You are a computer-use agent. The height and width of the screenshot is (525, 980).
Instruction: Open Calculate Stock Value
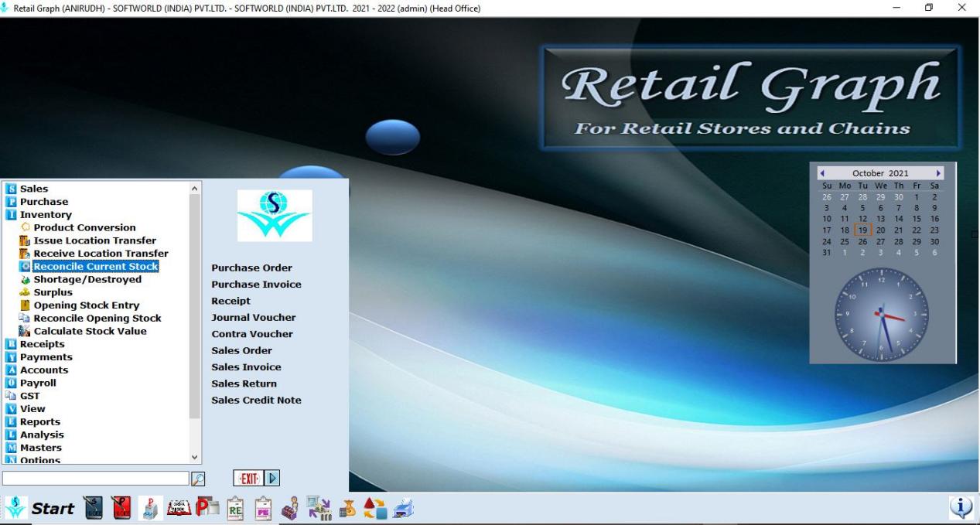coord(90,331)
